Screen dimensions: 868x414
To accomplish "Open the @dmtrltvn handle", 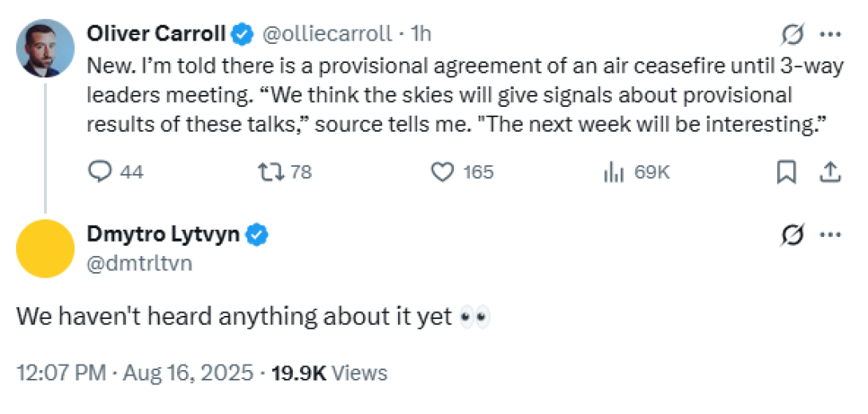I will [139, 262].
